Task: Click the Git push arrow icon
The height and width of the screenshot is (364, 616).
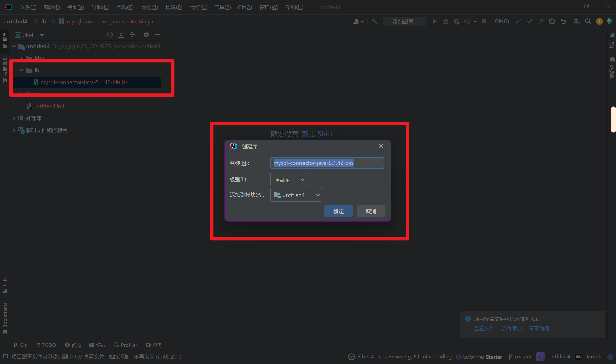Action: click(x=541, y=21)
